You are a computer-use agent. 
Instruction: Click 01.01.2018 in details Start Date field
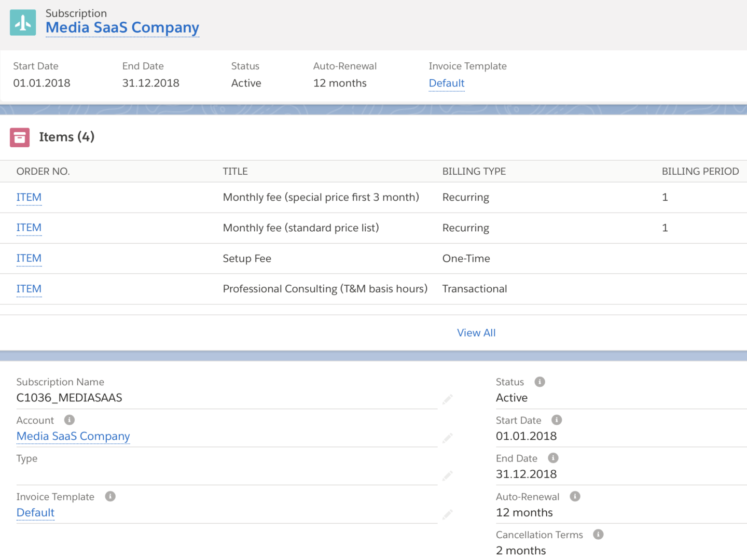[526, 436]
